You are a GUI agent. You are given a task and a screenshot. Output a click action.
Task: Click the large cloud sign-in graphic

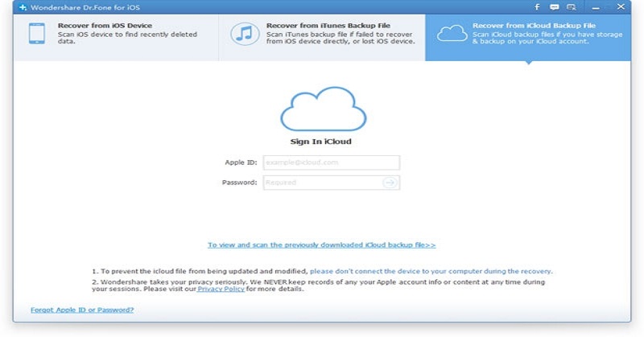click(x=324, y=109)
